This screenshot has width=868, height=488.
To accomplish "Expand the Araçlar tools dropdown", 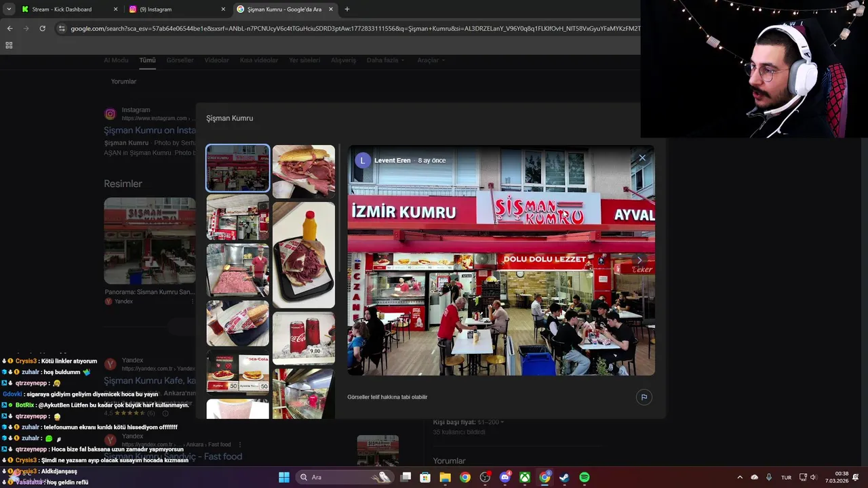I will pyautogui.click(x=431, y=60).
